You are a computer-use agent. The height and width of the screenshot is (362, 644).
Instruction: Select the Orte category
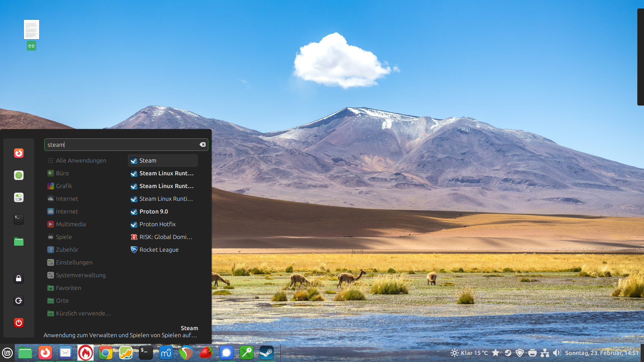[80, 301]
